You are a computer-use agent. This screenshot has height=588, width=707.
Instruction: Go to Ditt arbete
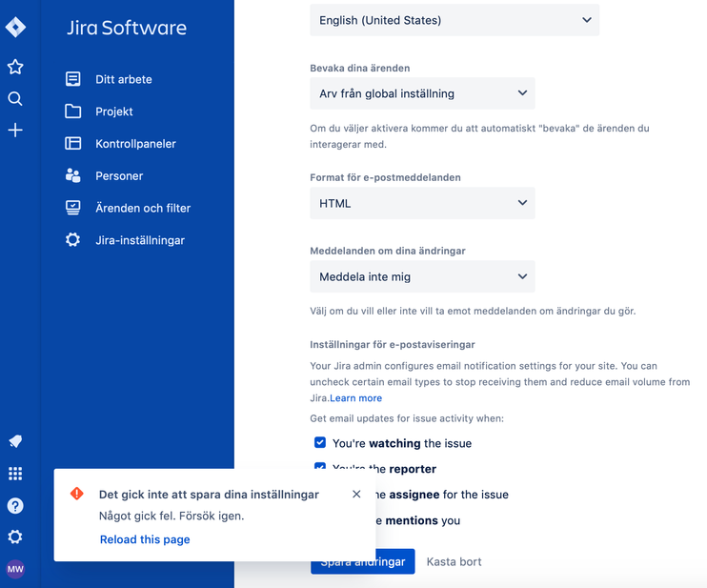point(124,79)
